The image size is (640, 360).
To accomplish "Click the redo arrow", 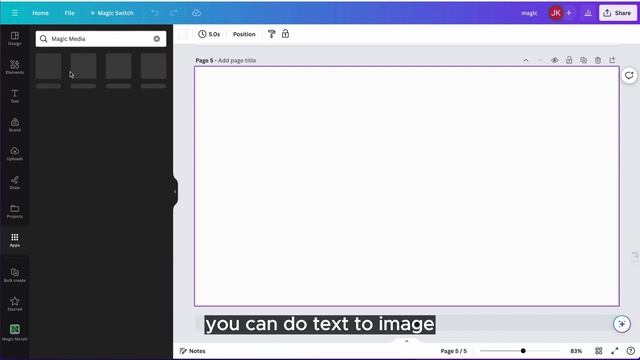I will pyautogui.click(x=173, y=13).
